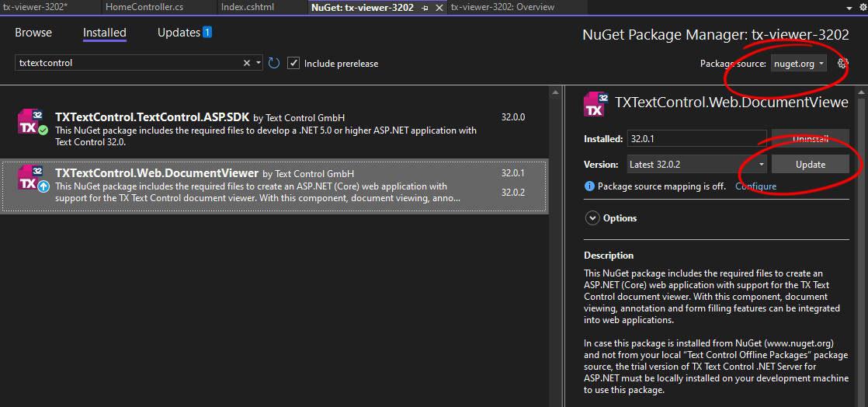Clear the txtextcontrol search text
Viewport: 868px width, 407px height.
click(x=247, y=63)
